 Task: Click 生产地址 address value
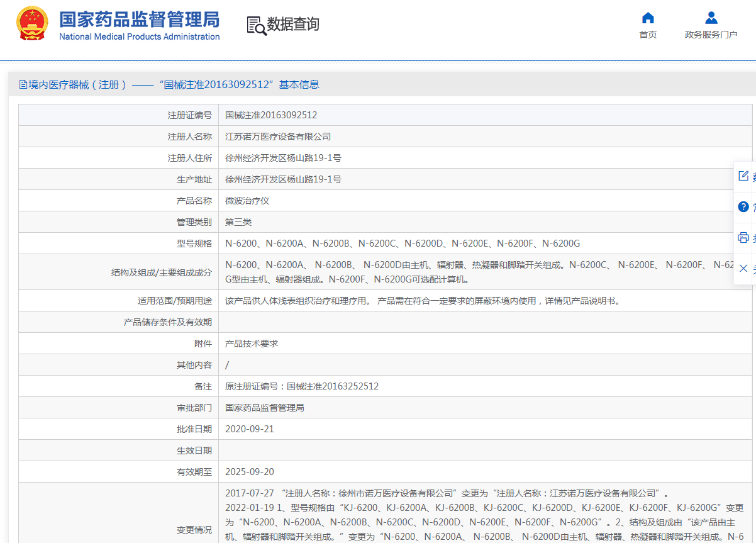[283, 179]
